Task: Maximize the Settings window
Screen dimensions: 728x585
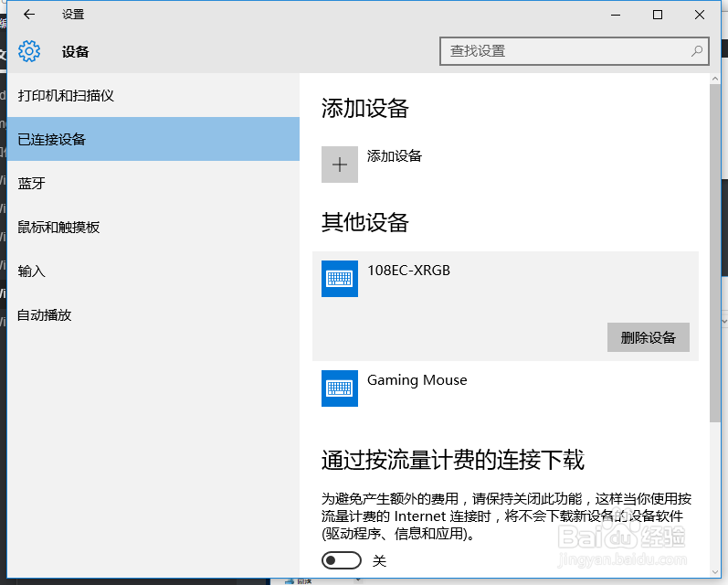Action: coord(658,15)
